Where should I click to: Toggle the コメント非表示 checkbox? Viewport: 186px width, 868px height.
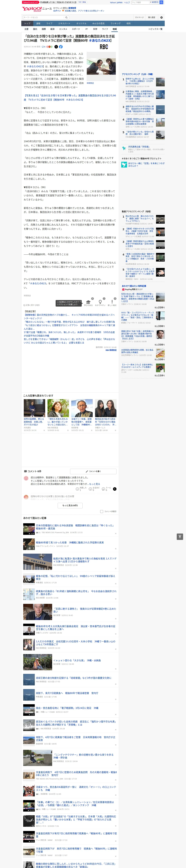pos(102,512)
